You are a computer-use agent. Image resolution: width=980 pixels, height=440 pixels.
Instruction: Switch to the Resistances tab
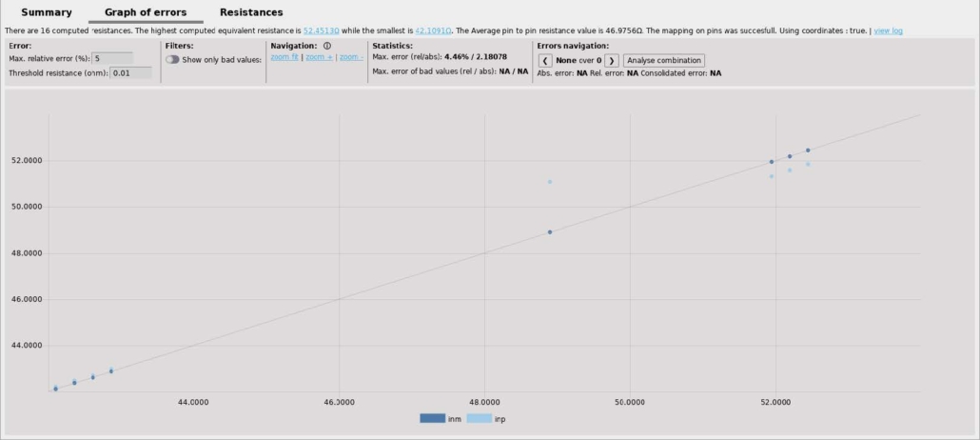[x=251, y=11]
